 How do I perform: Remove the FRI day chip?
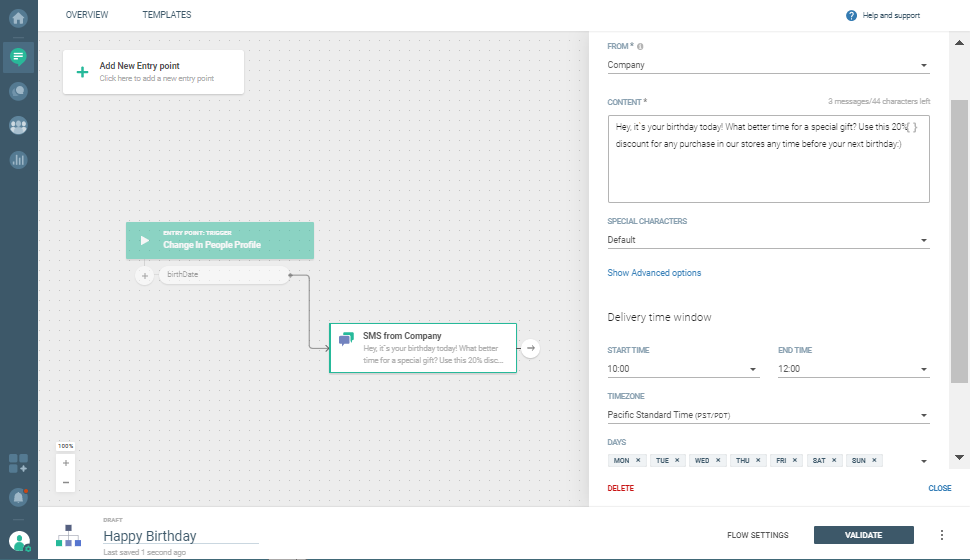pos(796,461)
